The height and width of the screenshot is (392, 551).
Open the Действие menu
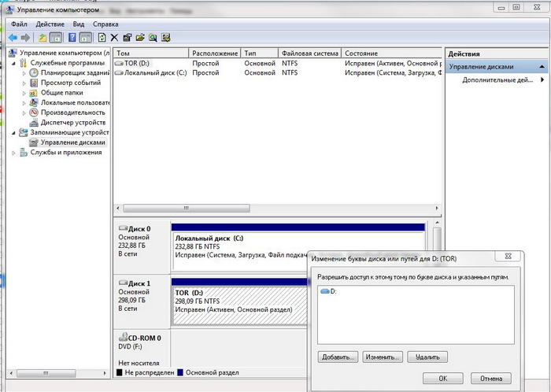[51, 24]
